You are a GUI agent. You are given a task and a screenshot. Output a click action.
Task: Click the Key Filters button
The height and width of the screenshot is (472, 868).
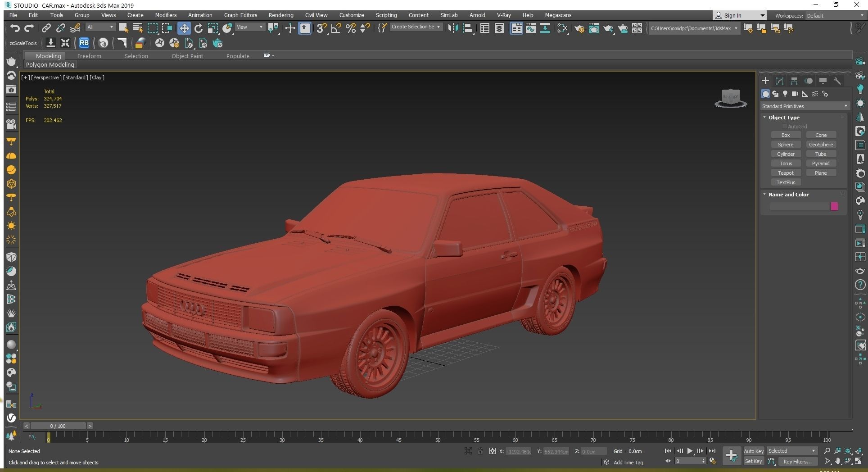[x=797, y=462]
